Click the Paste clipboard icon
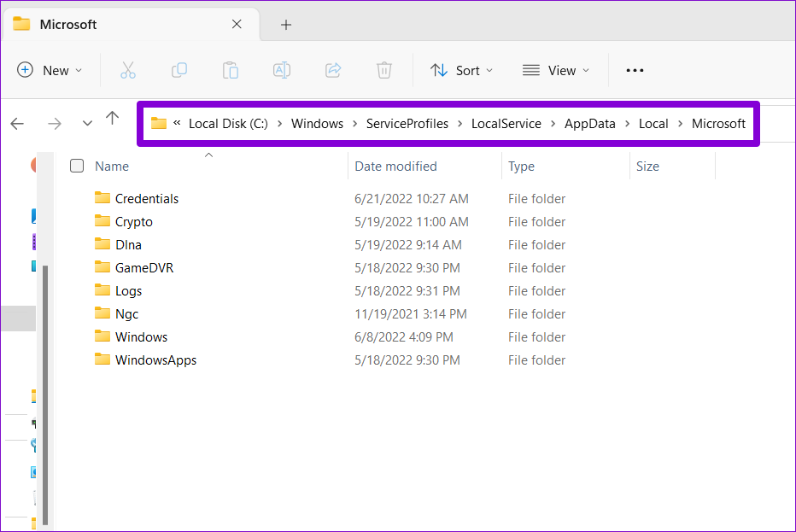Screen dimensions: 796x532 [231, 70]
